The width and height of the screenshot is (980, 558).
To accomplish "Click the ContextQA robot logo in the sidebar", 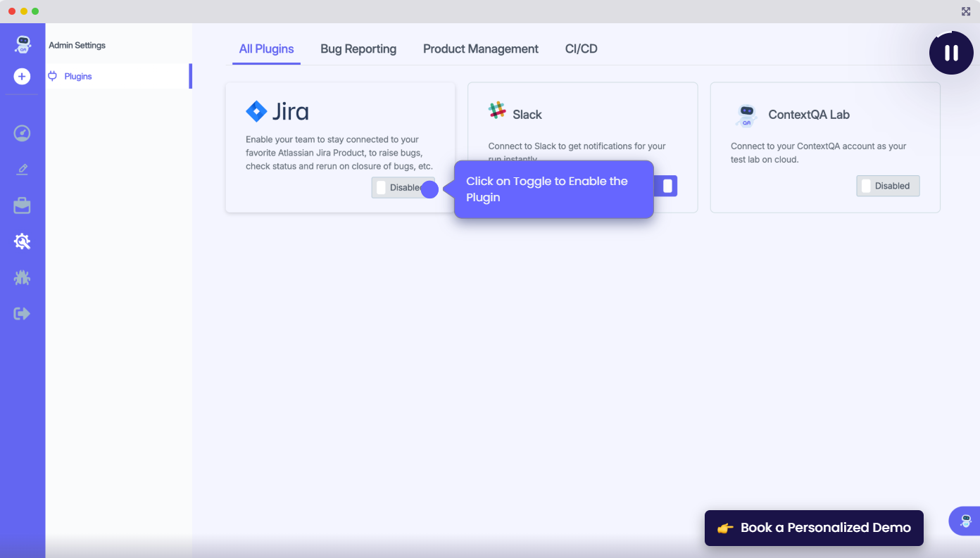I will (23, 44).
